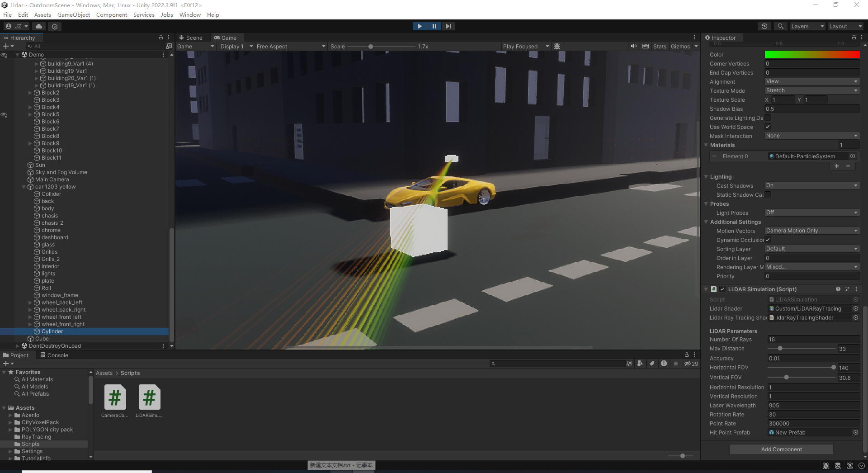868x473 pixels.
Task: Click the cloud services icon
Action: [x=39, y=26]
